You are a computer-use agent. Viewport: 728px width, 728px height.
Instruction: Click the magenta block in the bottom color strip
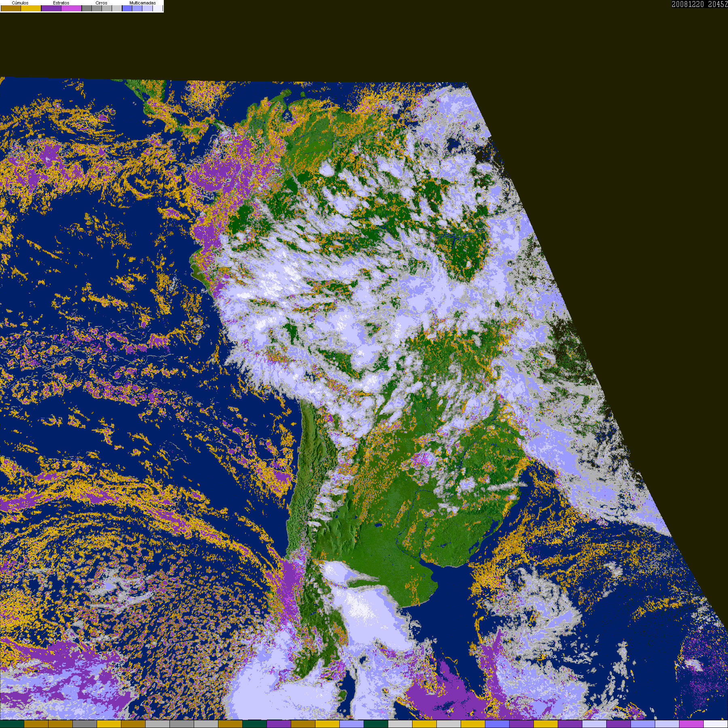pyautogui.click(x=692, y=724)
